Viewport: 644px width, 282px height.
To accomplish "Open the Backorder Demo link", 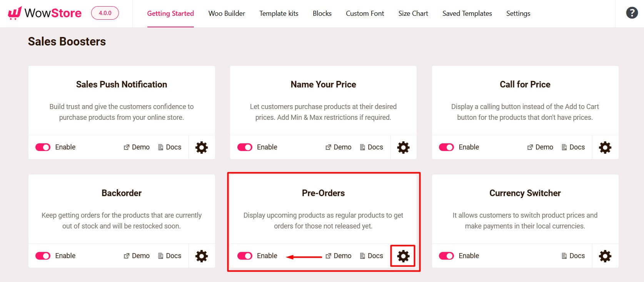I will click(136, 255).
